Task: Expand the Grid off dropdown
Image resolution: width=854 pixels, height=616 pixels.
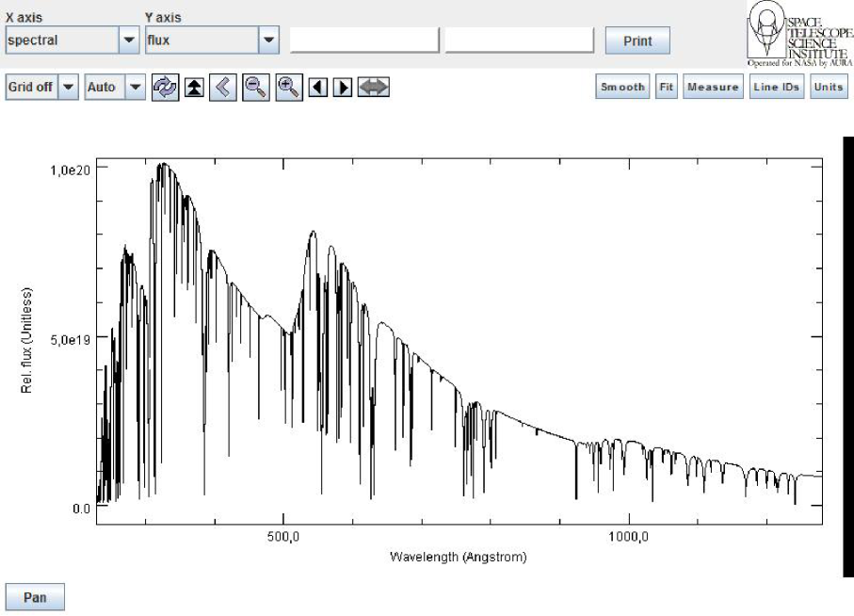Action: [x=68, y=87]
